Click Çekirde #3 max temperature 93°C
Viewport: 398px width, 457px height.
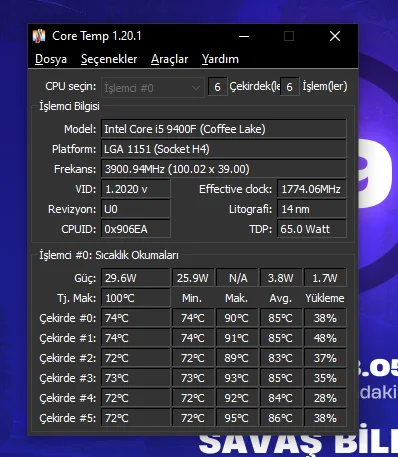tap(237, 378)
